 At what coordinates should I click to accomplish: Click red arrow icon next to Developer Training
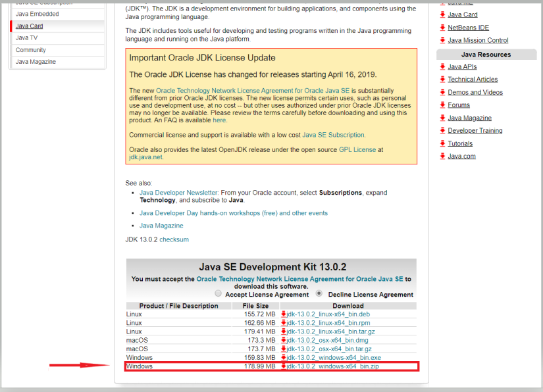pyautogui.click(x=442, y=130)
